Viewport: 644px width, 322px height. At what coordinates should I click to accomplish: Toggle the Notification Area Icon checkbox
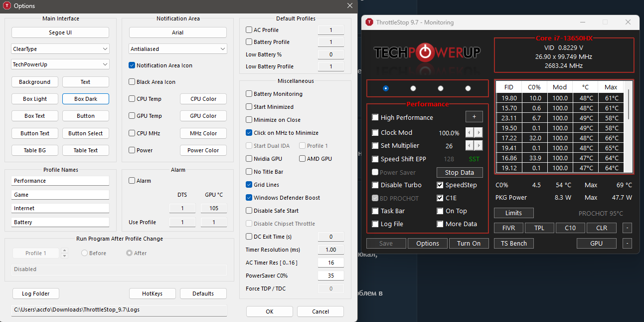[x=132, y=65]
